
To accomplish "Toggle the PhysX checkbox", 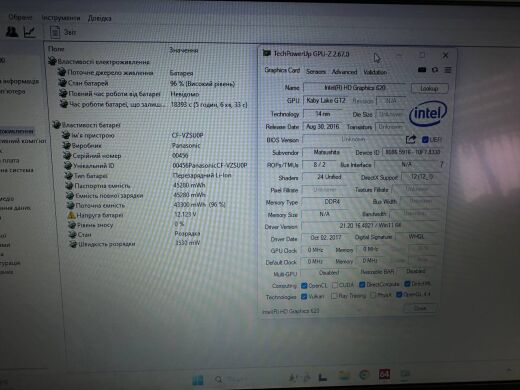I will coord(373,295).
